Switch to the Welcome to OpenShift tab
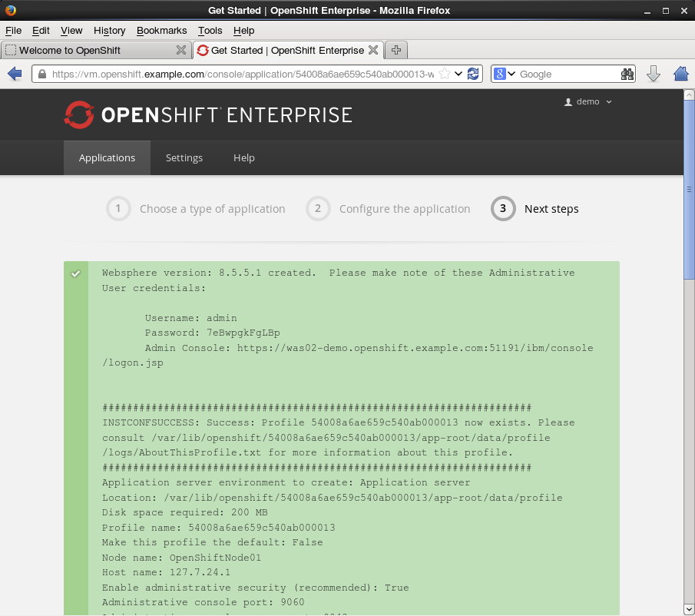This screenshot has width=695, height=616. coord(96,50)
